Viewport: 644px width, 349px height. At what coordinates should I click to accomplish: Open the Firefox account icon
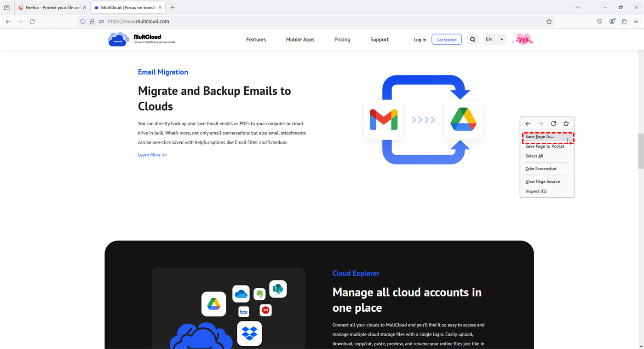(x=612, y=22)
